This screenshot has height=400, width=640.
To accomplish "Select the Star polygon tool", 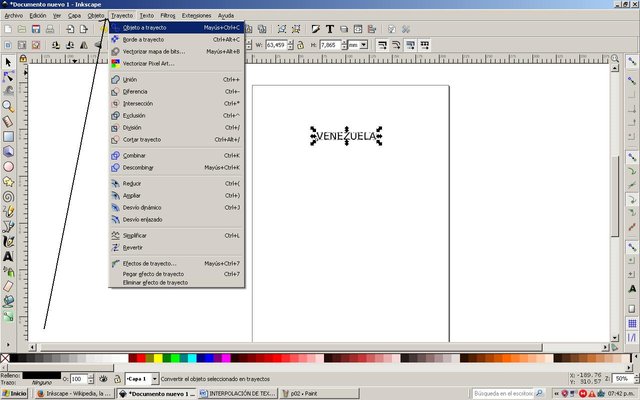I will (8, 182).
